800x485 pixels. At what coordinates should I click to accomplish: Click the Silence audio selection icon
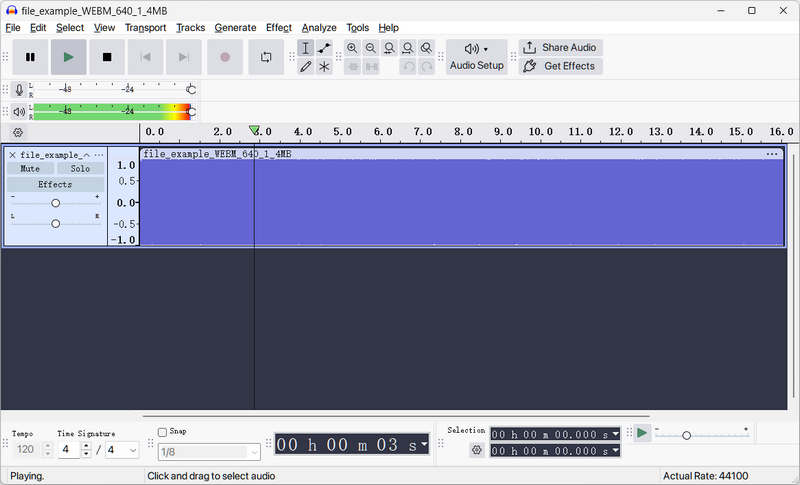[371, 66]
